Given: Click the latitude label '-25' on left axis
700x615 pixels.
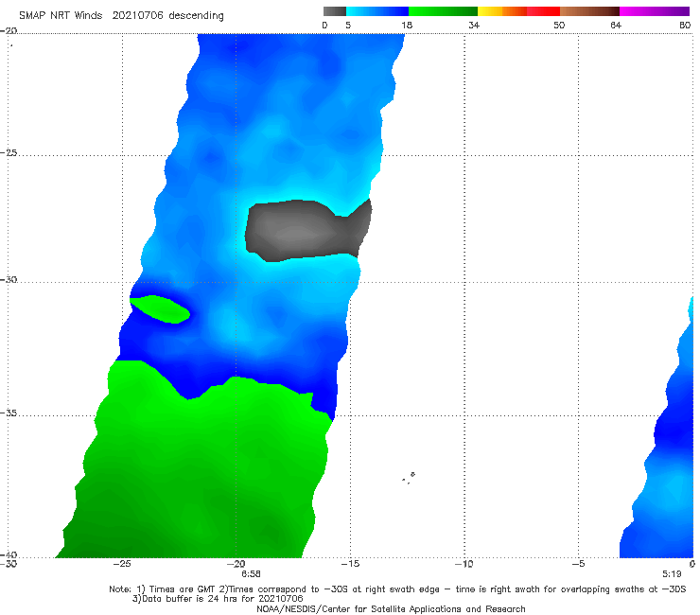Looking at the screenshot, I should [x=9, y=152].
